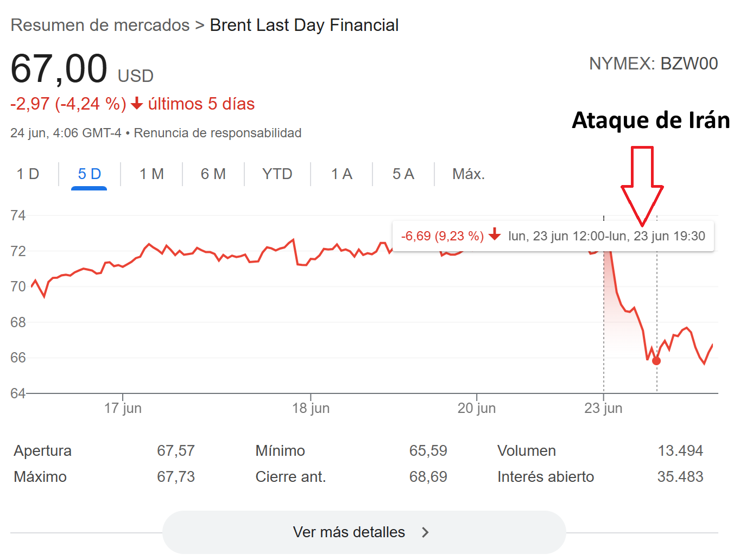Click the red down arrow inside the chart tooltip
This screenshot has height=560, width=740.
click(494, 234)
